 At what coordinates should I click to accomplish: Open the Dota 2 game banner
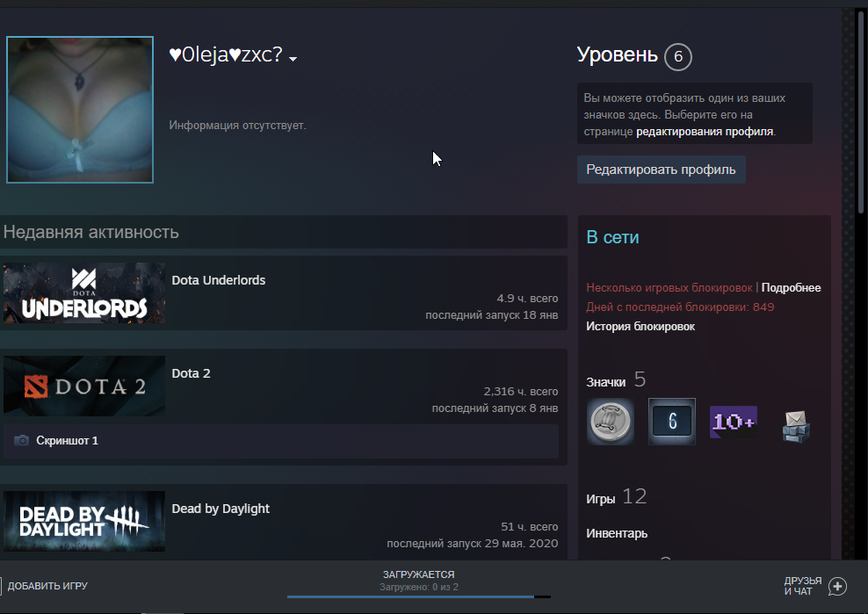(84, 386)
